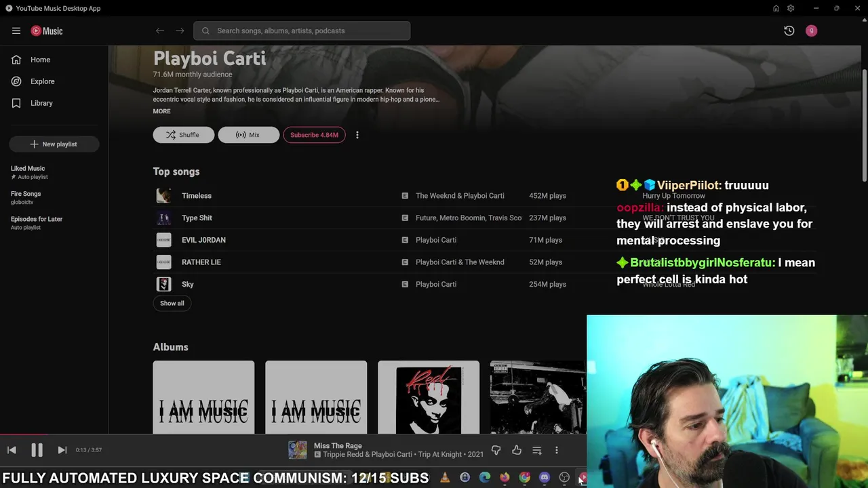Open Playboi Carti link on EVIL J0RDAN row
Image resolution: width=868 pixels, height=488 pixels.
[x=436, y=240]
